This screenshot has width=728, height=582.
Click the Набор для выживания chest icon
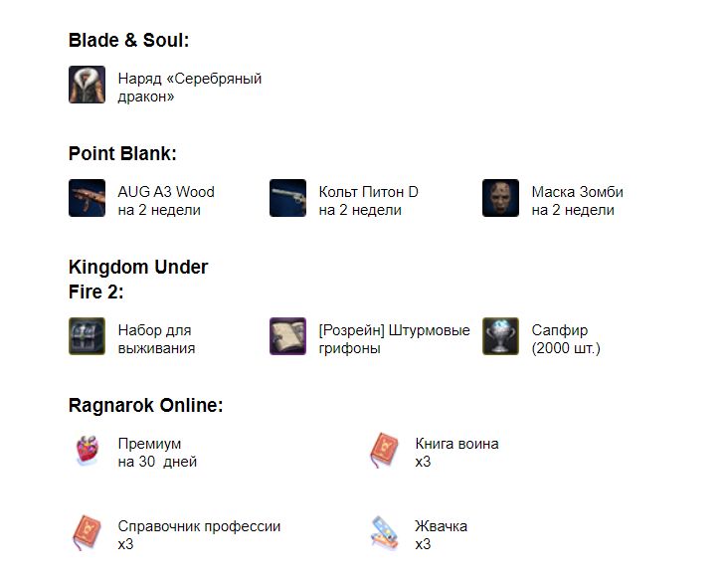87,336
